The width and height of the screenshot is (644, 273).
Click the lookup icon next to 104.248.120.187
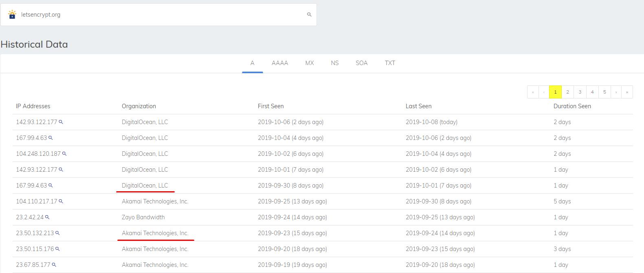[64, 154]
